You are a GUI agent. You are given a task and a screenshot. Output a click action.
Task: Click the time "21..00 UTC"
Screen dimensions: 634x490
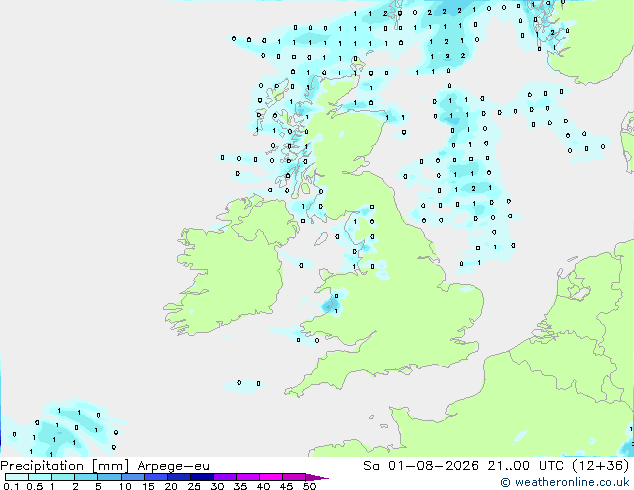tap(525, 465)
